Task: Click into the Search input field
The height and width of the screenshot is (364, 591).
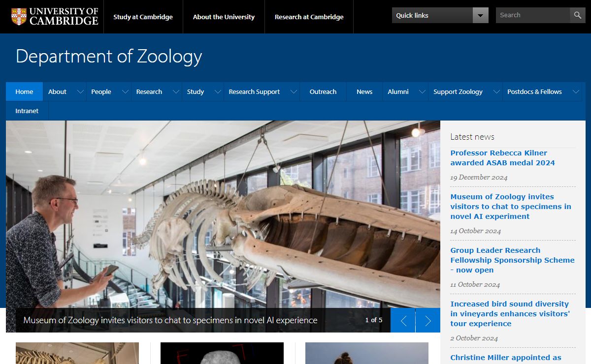Action: click(x=533, y=15)
